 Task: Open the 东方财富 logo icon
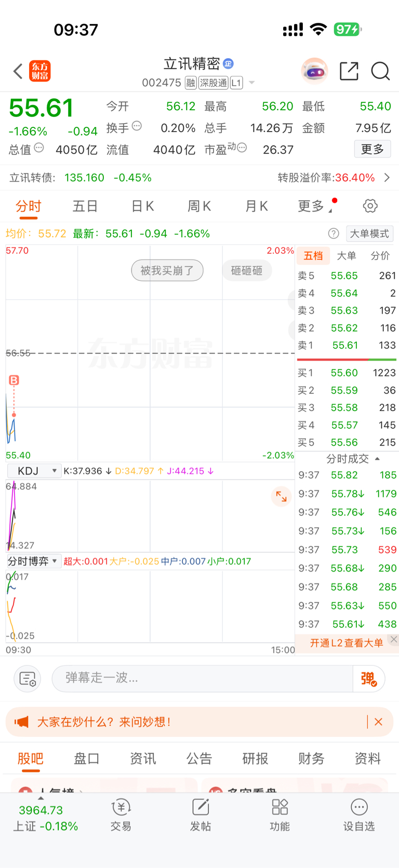point(40,71)
